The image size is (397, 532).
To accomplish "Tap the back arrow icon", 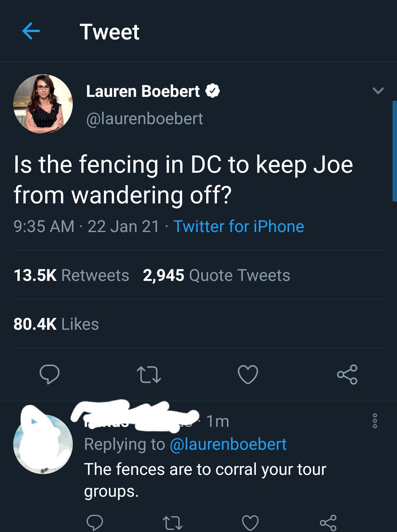I will (31, 31).
